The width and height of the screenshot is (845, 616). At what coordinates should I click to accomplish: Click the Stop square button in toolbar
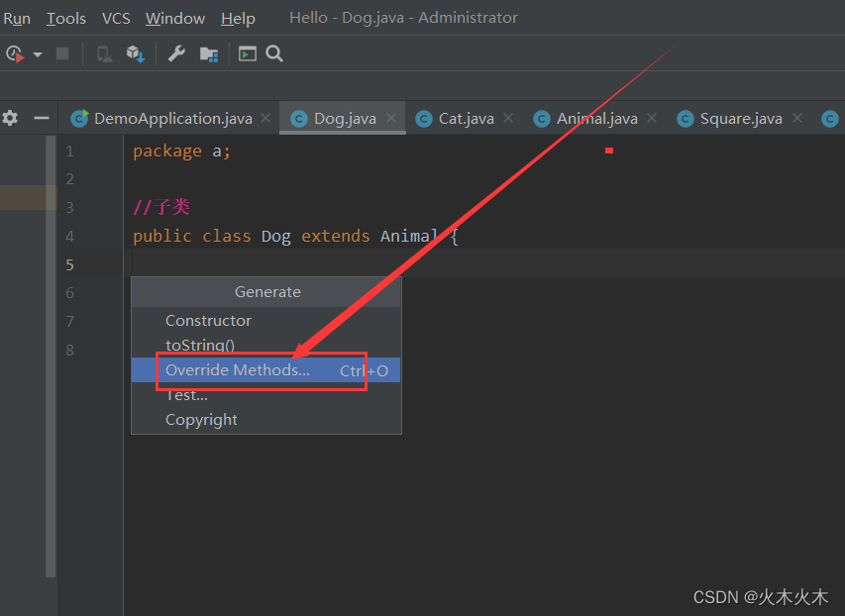pyautogui.click(x=62, y=53)
